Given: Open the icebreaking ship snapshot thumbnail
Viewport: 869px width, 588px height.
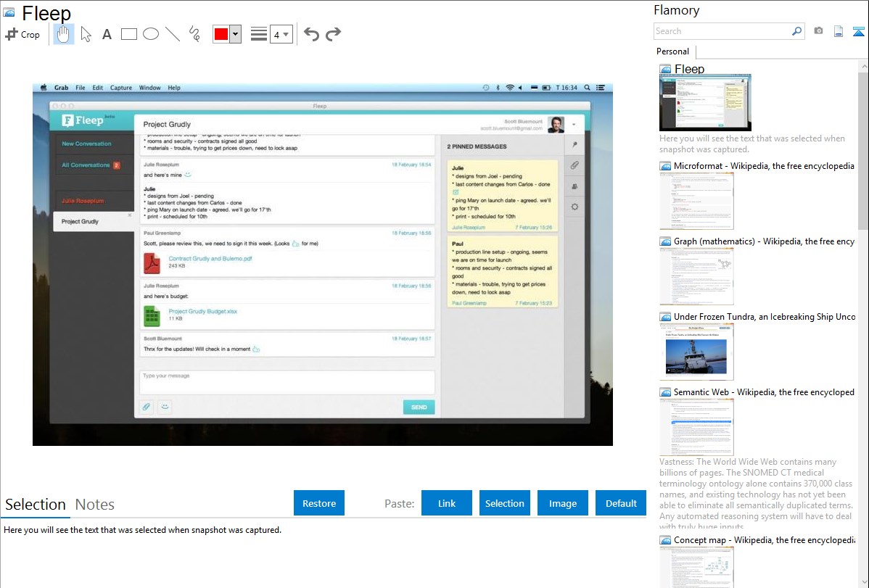Looking at the screenshot, I should (x=696, y=352).
